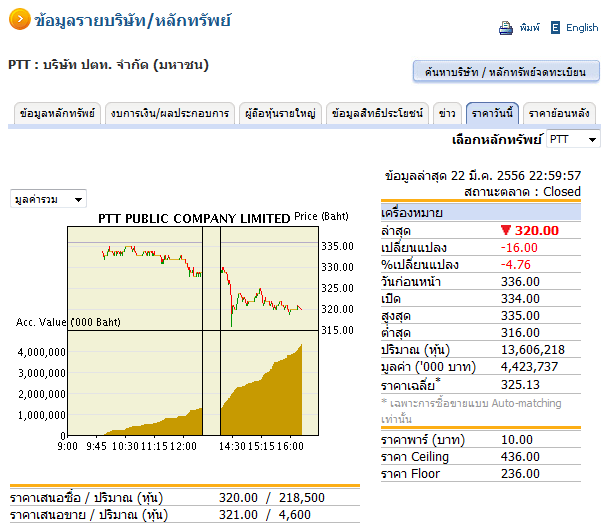Click the accumulated value area chart
Image resolution: width=611 pixels, height=525 pixels.
(193, 383)
